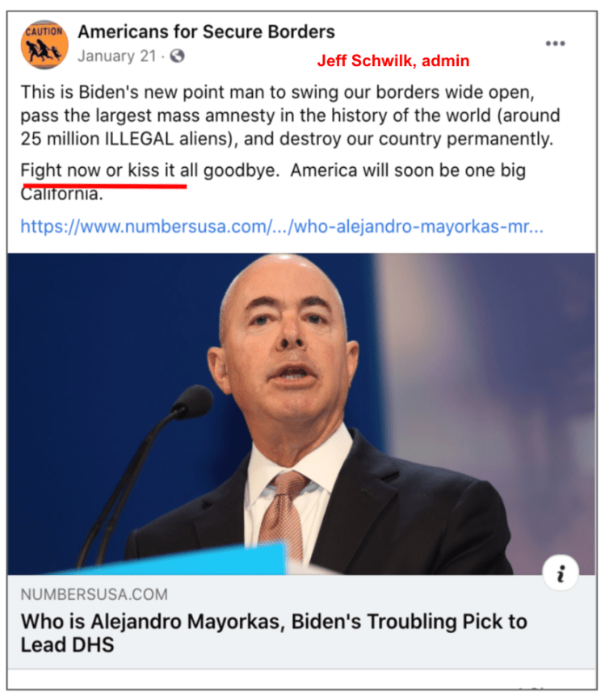Click the info icon on link preview
The height and width of the screenshot is (700, 605).
561,572
